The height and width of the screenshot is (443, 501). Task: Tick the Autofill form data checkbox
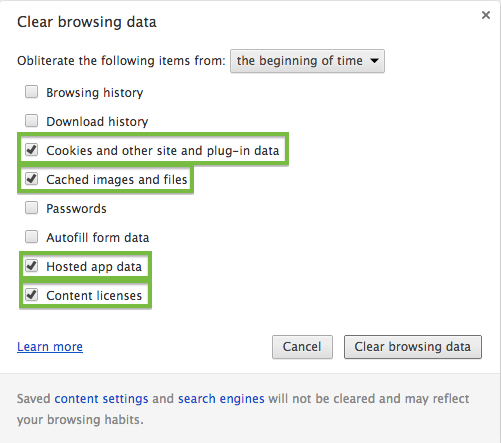[32, 237]
